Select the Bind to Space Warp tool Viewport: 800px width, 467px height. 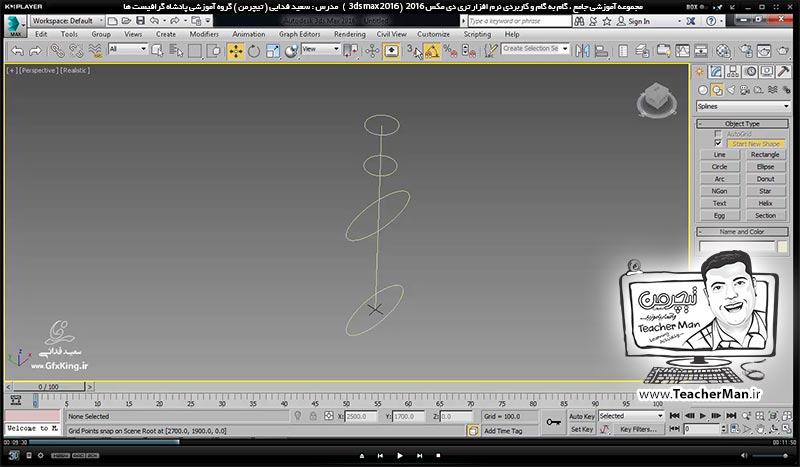(x=95, y=51)
